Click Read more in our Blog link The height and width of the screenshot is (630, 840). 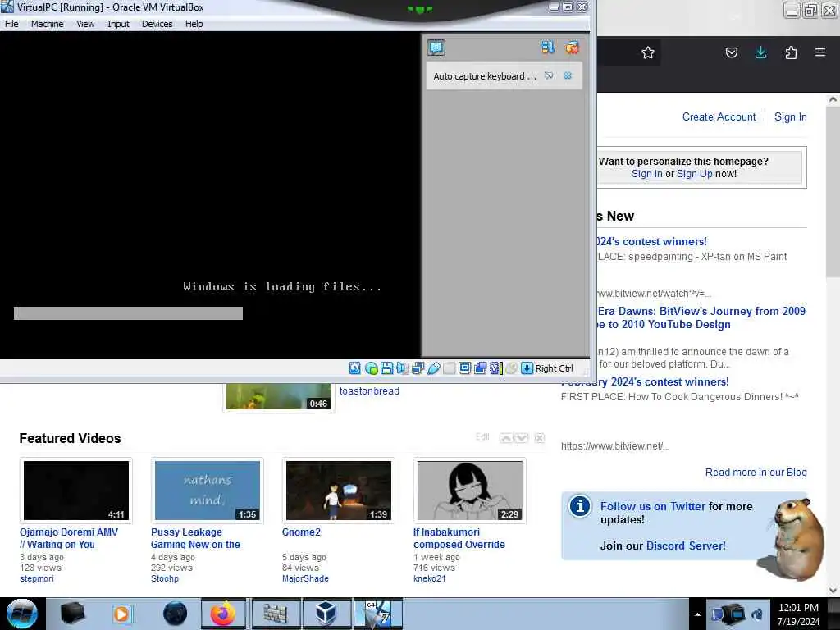[x=756, y=472]
